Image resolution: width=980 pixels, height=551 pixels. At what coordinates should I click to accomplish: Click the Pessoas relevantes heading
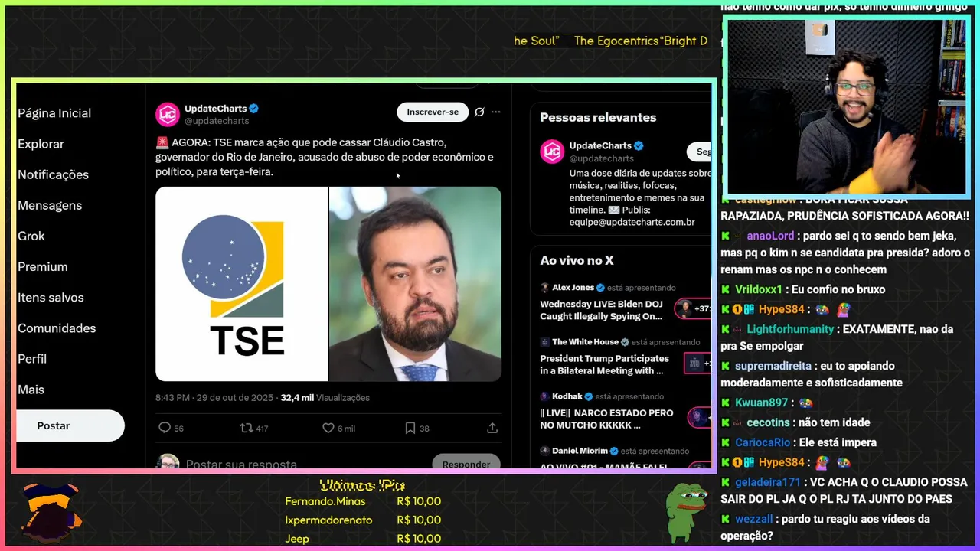598,117
